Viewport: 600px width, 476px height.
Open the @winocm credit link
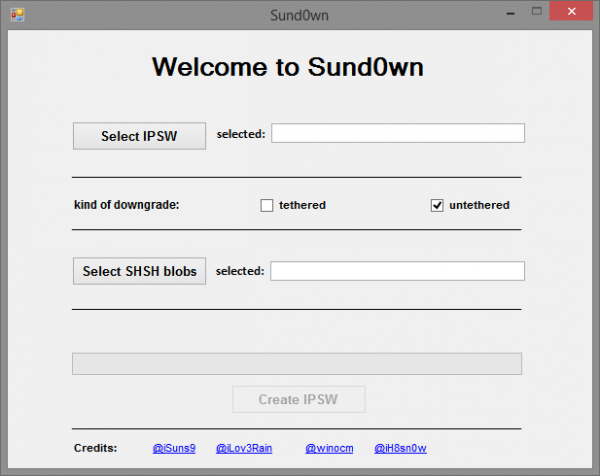coord(329,448)
